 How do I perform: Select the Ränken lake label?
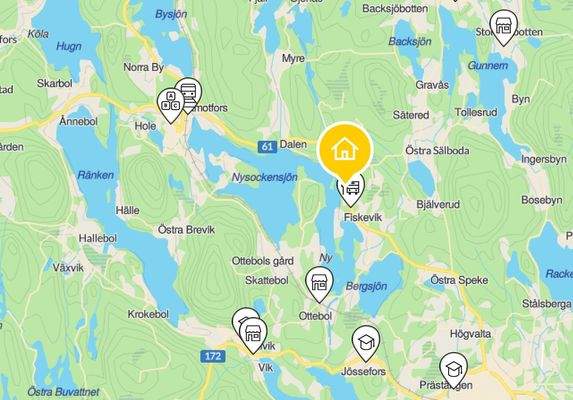[95, 175]
